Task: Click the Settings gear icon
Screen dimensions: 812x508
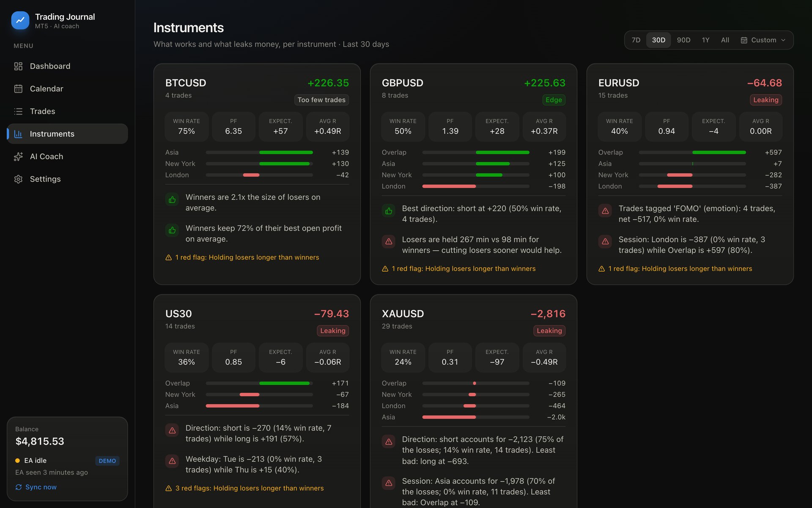Action: point(18,179)
